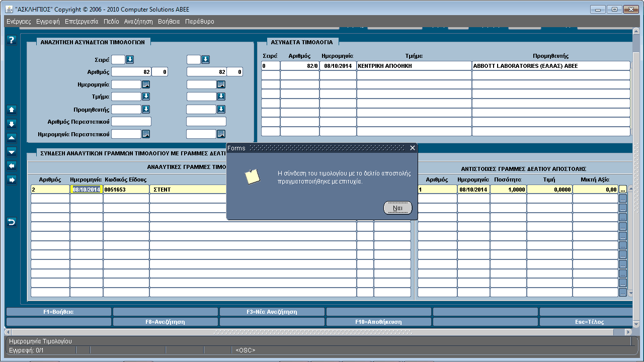644x362 pixels.
Task: Click the solid down arrow sidebar icon
Action: tap(12, 123)
